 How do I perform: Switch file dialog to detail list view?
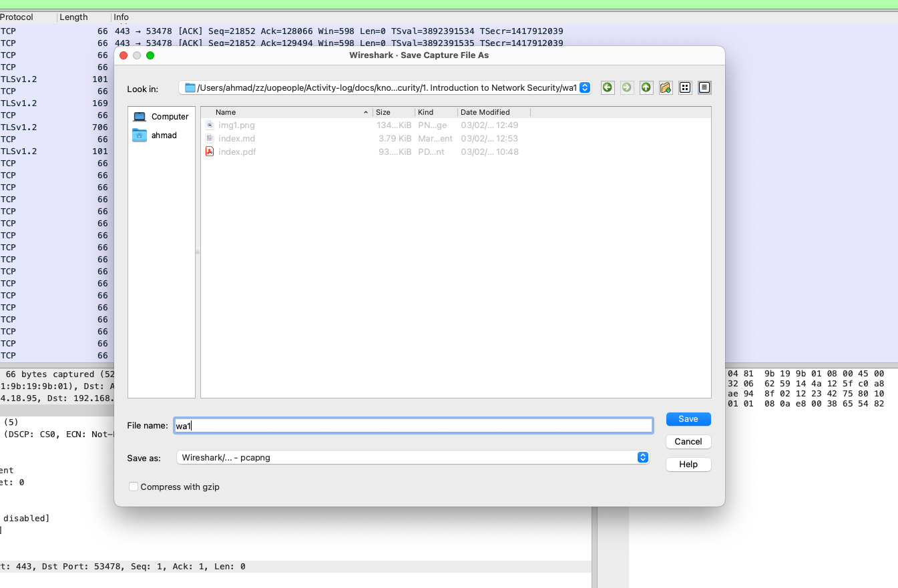704,87
